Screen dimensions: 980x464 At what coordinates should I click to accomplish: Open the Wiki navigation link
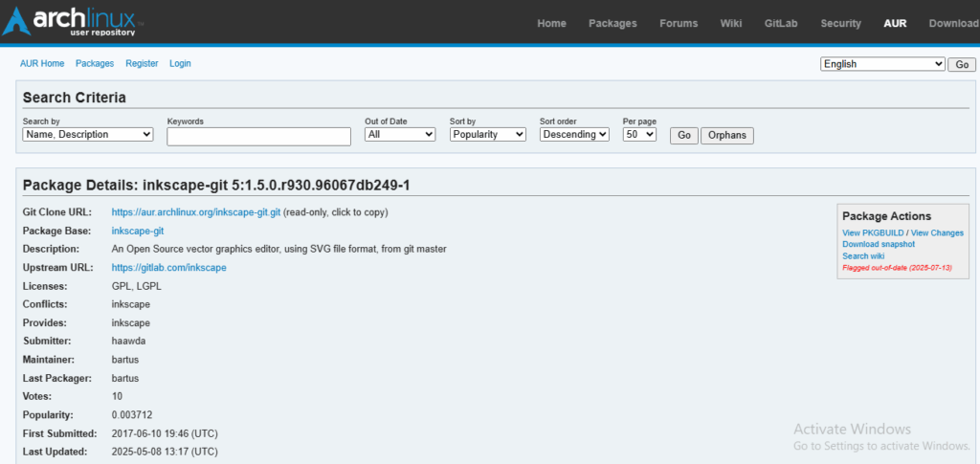pyautogui.click(x=731, y=23)
